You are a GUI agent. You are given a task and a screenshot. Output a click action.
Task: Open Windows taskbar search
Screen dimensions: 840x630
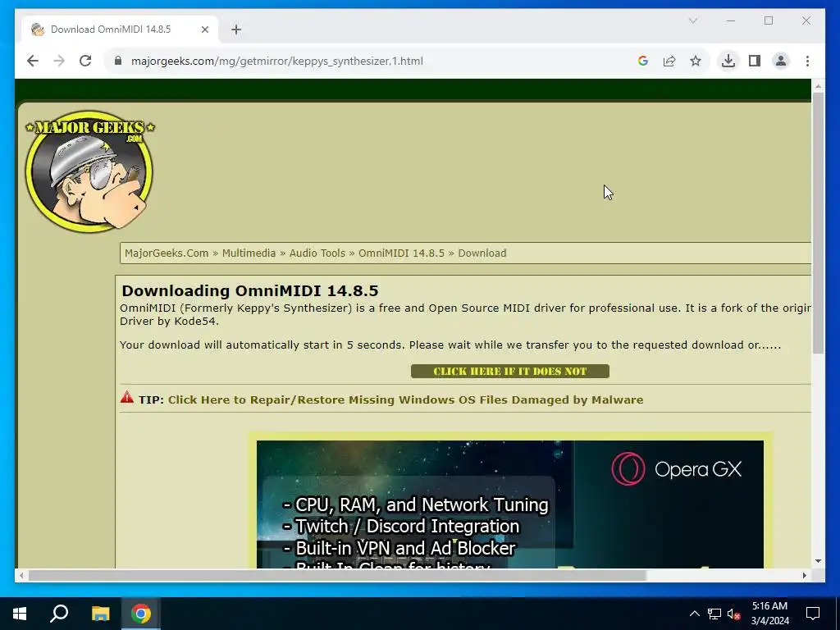pos(59,614)
